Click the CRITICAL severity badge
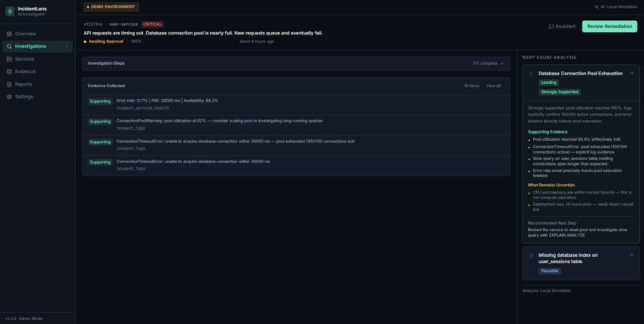This screenshot has width=644, height=324. tap(153, 24)
